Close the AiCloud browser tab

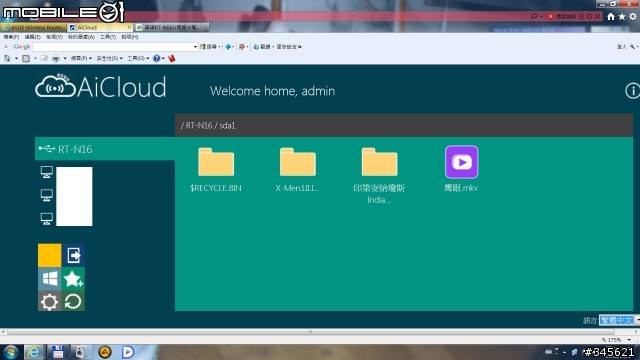click(x=129, y=27)
